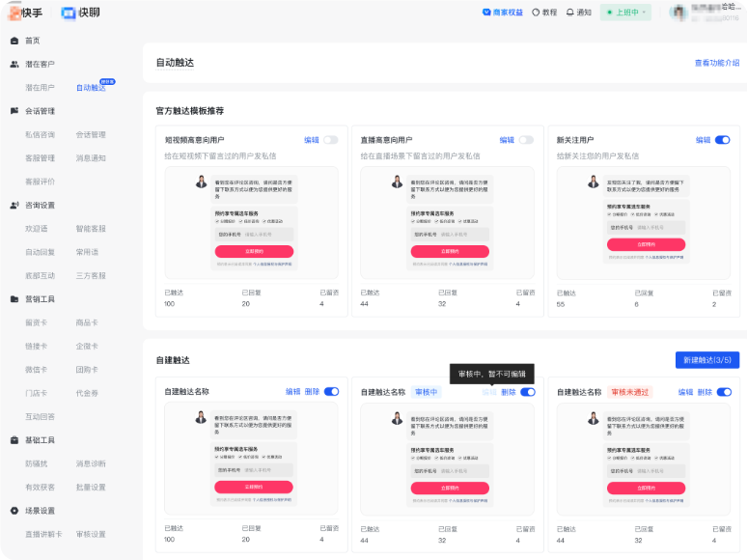The height and width of the screenshot is (560, 747).
Task: Click the 潜在客户 section icon
Action: point(14,64)
